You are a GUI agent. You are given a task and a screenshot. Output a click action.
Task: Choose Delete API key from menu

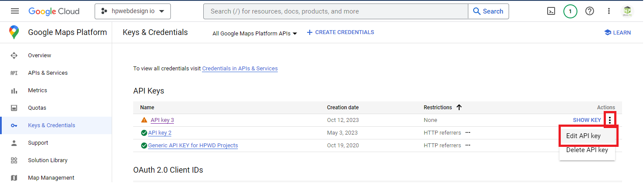pyautogui.click(x=587, y=150)
